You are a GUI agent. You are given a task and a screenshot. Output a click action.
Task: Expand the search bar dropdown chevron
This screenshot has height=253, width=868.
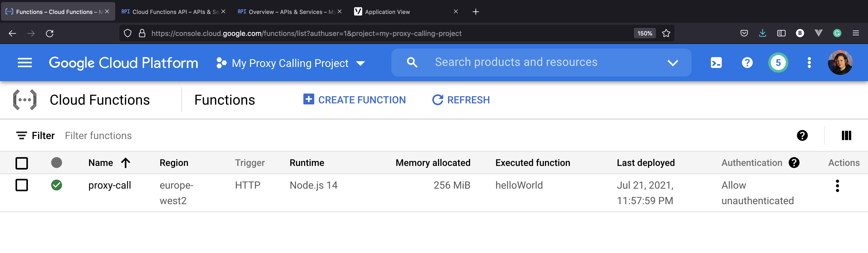(673, 63)
